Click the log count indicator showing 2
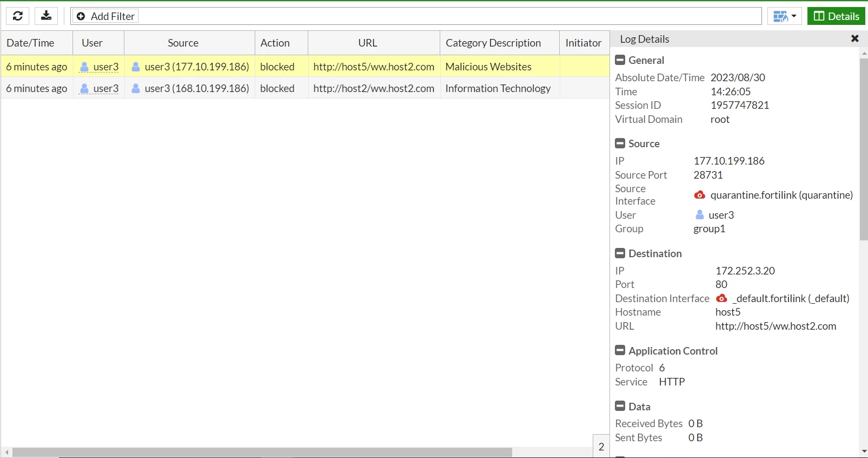The image size is (868, 458). tap(601, 447)
